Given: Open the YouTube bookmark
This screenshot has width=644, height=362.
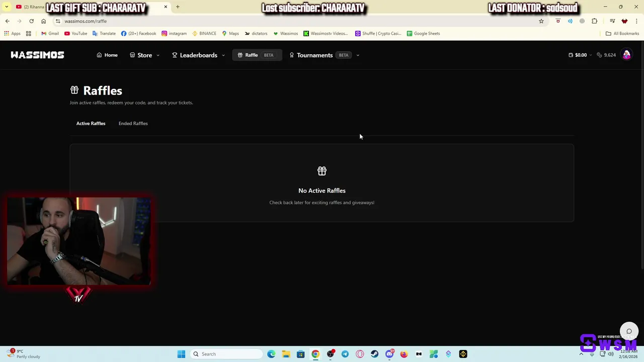Looking at the screenshot, I should point(75,33).
